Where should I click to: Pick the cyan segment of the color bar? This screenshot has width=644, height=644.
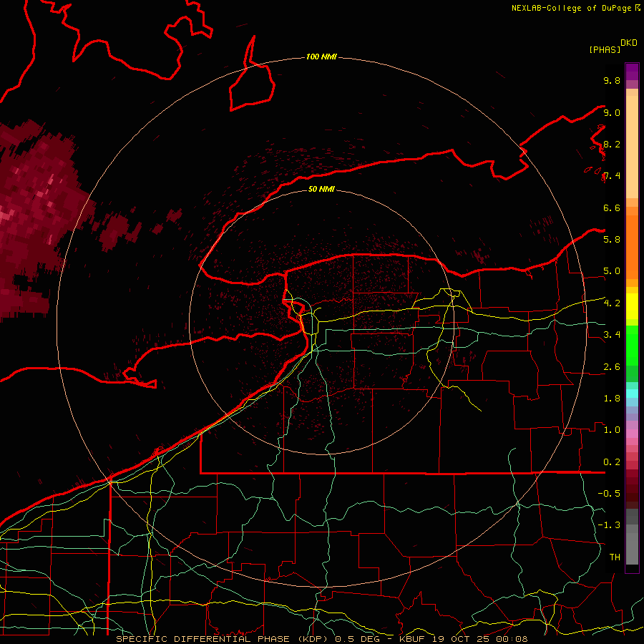(x=632, y=393)
